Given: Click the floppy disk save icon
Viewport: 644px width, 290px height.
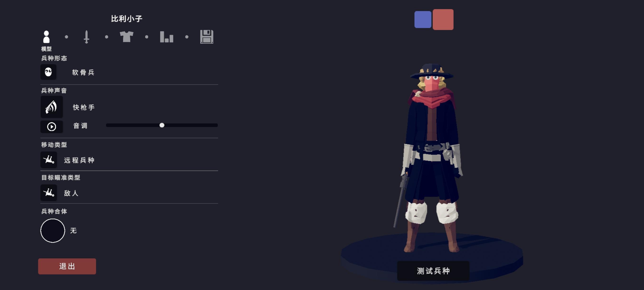Looking at the screenshot, I should (207, 37).
